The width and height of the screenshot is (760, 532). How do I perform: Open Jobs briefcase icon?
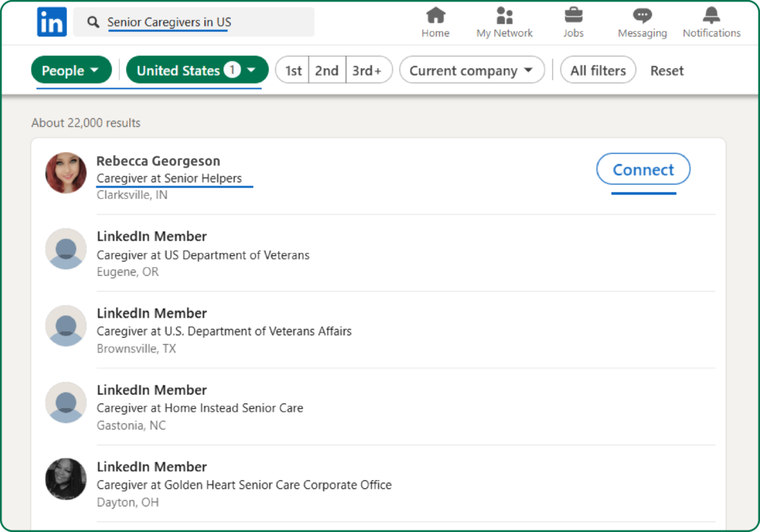[574, 16]
